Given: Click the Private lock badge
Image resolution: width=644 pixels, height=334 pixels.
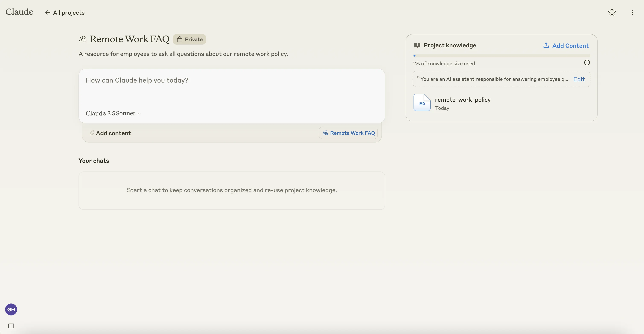Looking at the screenshot, I should tap(189, 39).
